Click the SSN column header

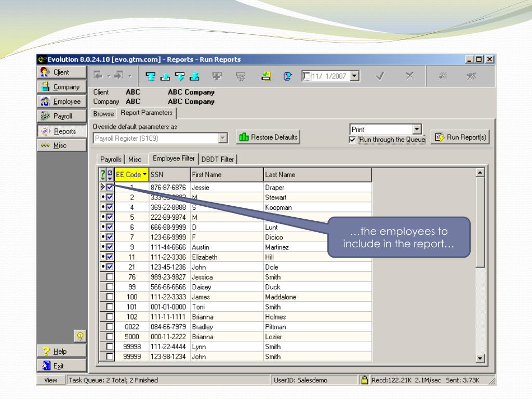pos(170,175)
